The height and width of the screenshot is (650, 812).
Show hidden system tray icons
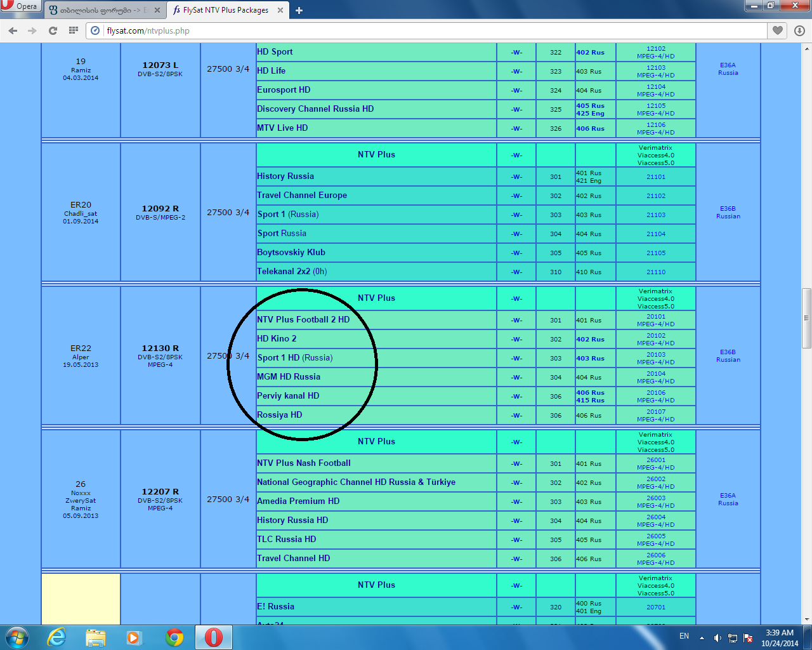(702, 637)
